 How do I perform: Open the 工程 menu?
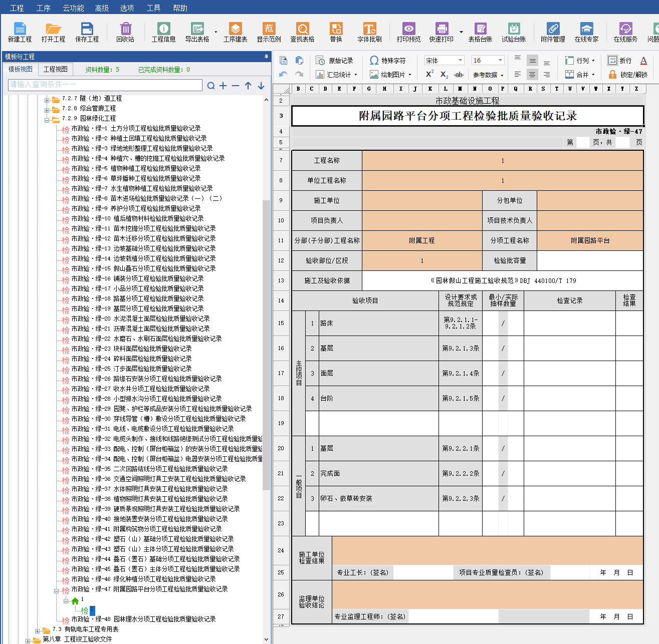pos(17,8)
